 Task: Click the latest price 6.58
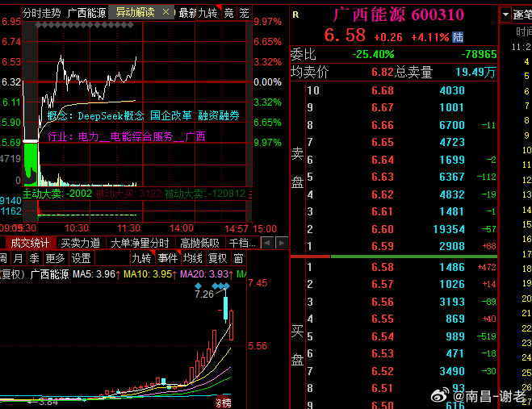pyautogui.click(x=345, y=35)
